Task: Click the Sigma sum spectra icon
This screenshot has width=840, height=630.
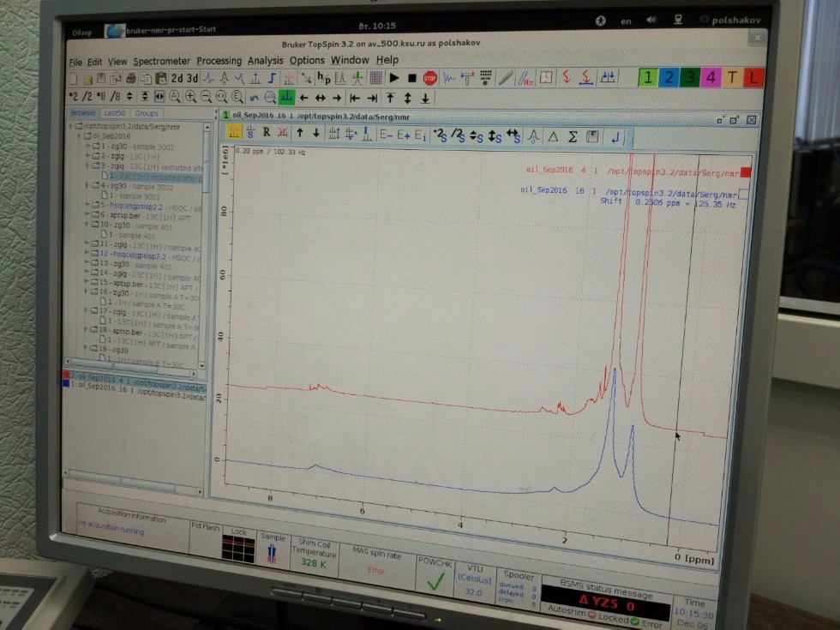Action: 573,135
